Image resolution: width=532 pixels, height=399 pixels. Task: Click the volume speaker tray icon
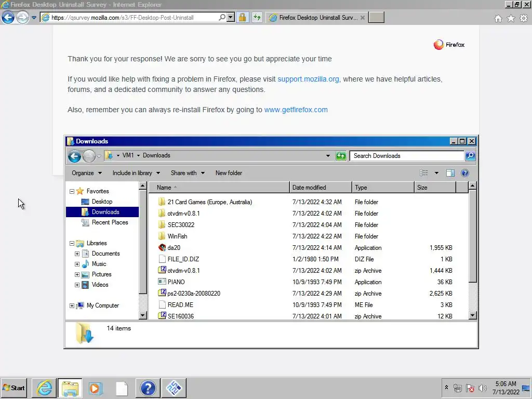[482, 388]
